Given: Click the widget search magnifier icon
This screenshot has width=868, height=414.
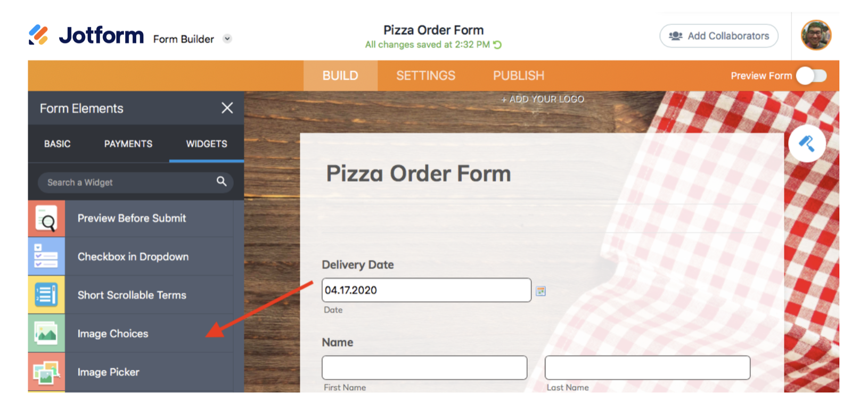Looking at the screenshot, I should (x=222, y=182).
